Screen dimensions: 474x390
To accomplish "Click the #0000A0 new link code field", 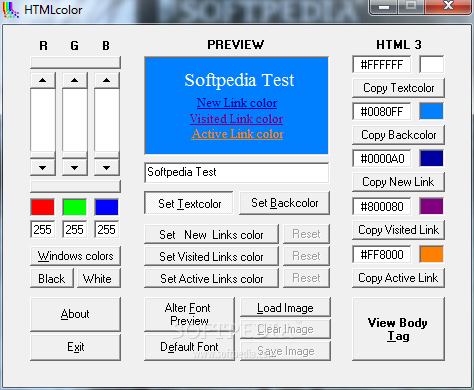I will pos(382,158).
